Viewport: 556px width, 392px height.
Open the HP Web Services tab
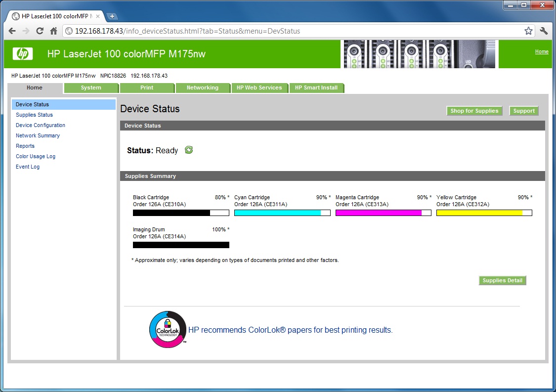coord(259,87)
